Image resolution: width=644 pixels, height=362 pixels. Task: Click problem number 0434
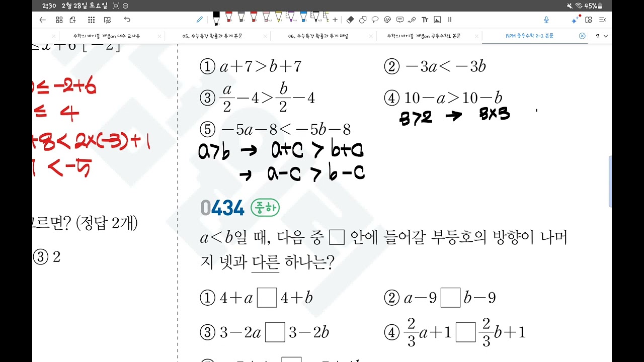click(x=222, y=208)
